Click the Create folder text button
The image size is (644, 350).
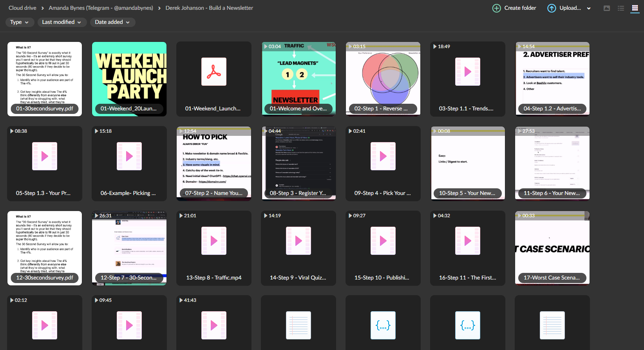point(520,8)
